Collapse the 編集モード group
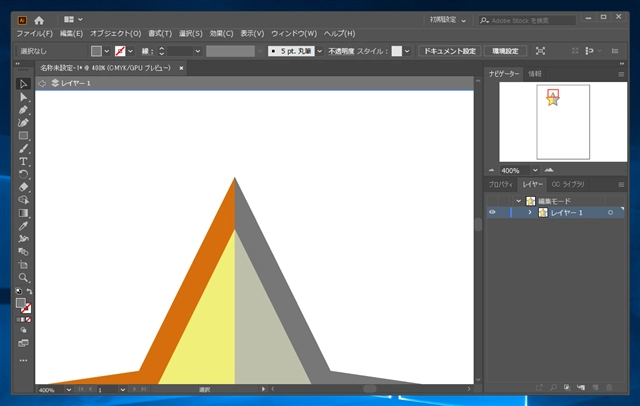Viewport: 640px width, 406px height. coord(518,201)
